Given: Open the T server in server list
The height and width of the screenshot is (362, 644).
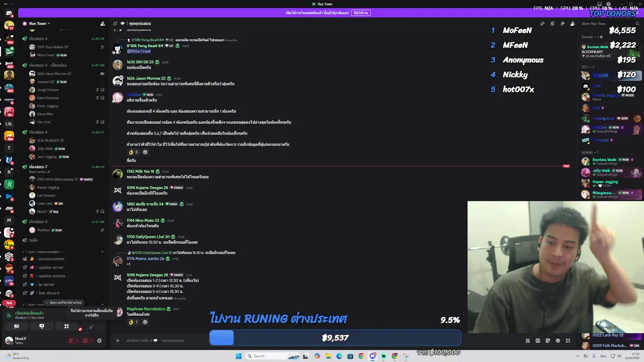Looking at the screenshot, I should [9, 148].
